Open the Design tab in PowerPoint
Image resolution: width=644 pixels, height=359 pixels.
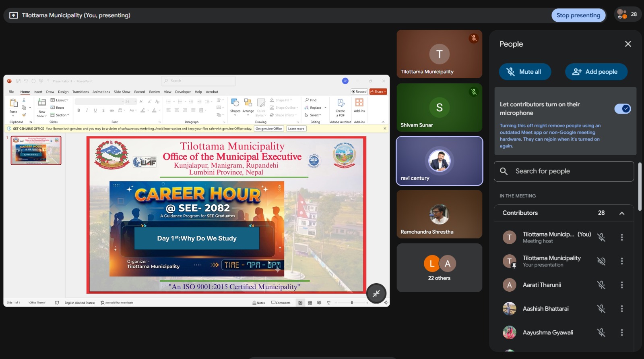pos(63,92)
